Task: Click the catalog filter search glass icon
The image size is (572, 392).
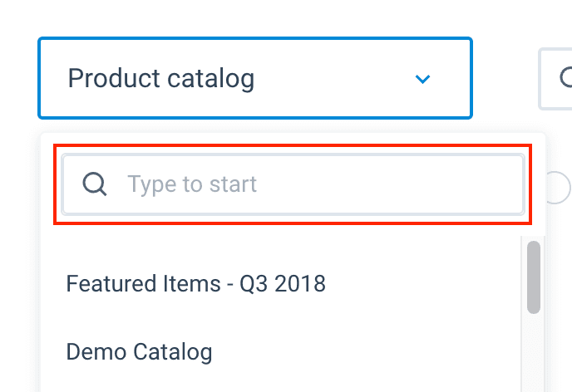Action: point(95,184)
